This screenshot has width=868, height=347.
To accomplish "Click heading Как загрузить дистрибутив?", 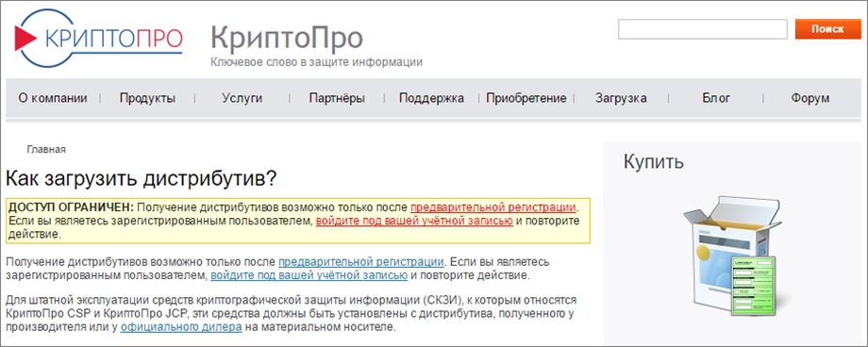I will (141, 179).
